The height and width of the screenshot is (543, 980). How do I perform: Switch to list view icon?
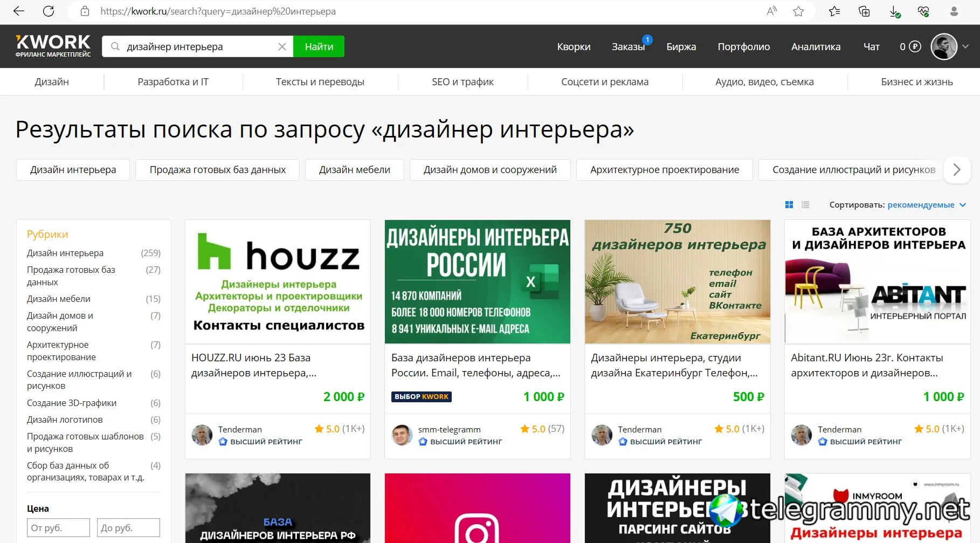pyautogui.click(x=805, y=205)
